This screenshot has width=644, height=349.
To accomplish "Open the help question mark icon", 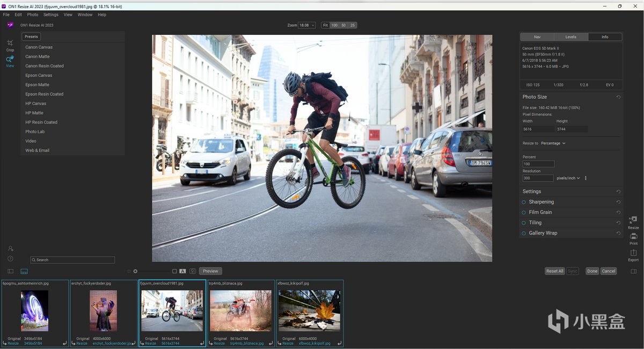I will point(10,259).
